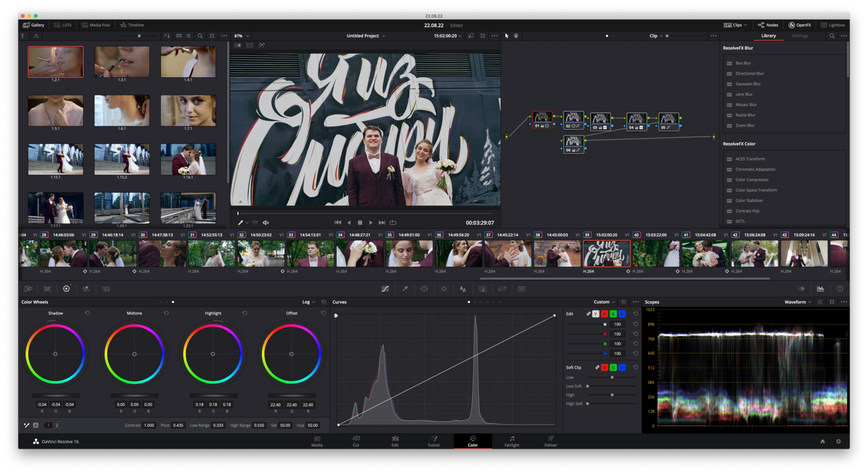Open the Curves palette icon
The height and width of the screenshot is (473, 868).
click(x=385, y=289)
